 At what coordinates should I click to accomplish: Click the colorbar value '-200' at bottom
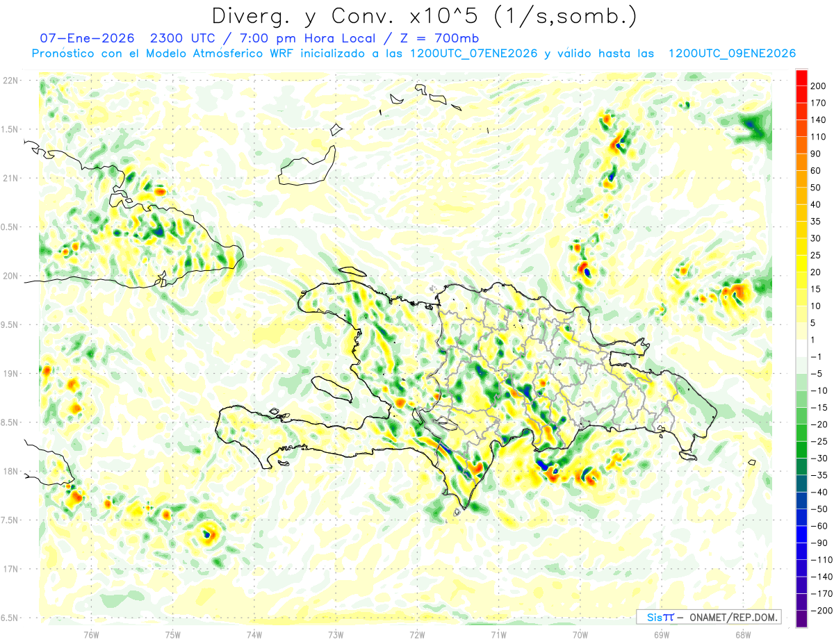[x=821, y=610]
